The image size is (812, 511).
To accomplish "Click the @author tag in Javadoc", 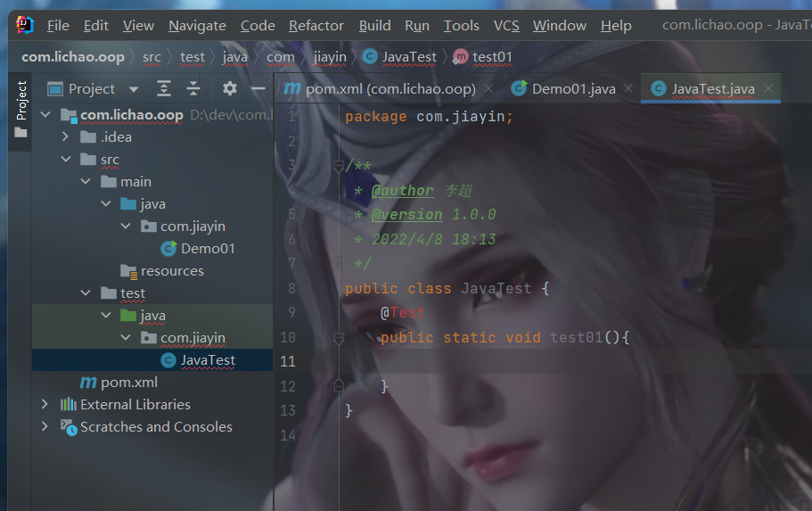I will pyautogui.click(x=402, y=191).
